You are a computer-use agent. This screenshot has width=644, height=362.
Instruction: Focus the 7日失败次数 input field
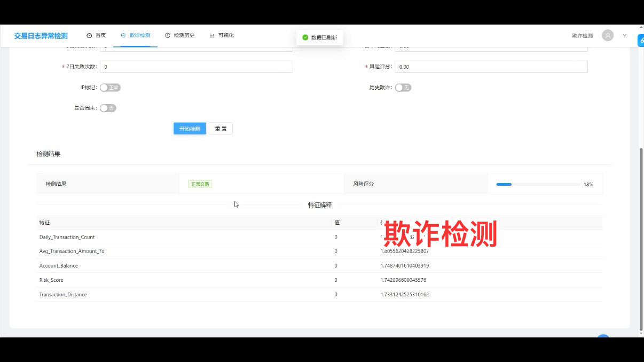pos(196,67)
